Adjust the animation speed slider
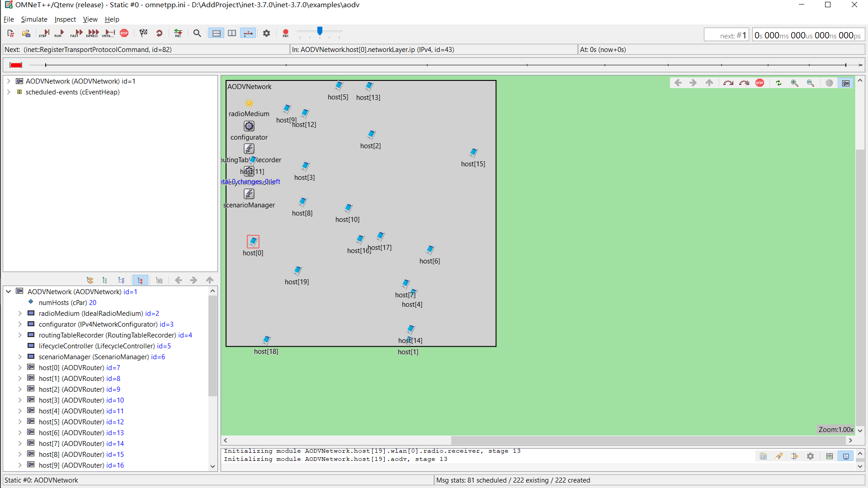This screenshot has width=868, height=488. tap(320, 32)
